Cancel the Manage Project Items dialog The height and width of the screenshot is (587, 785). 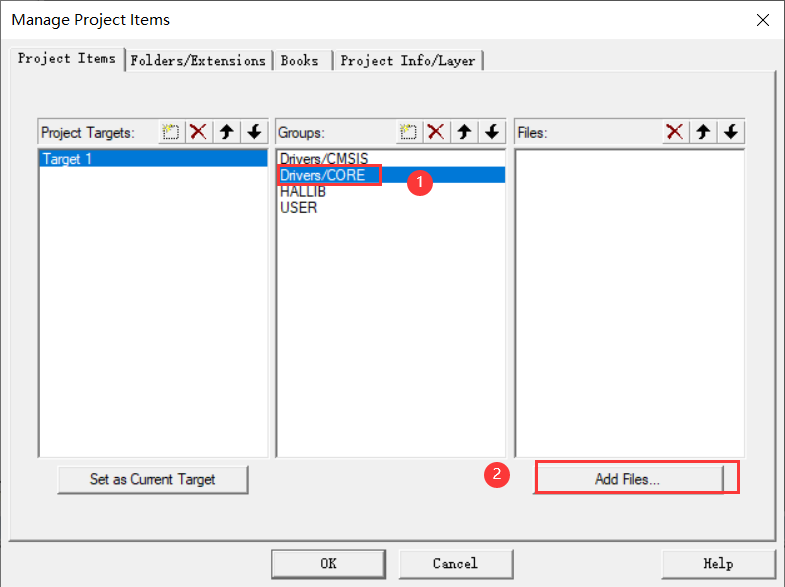click(x=456, y=563)
